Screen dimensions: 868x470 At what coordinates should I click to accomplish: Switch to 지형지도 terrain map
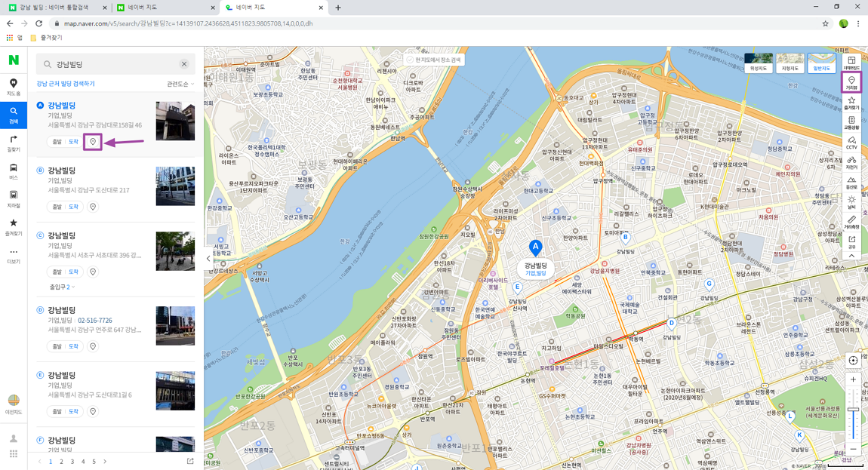click(790, 63)
